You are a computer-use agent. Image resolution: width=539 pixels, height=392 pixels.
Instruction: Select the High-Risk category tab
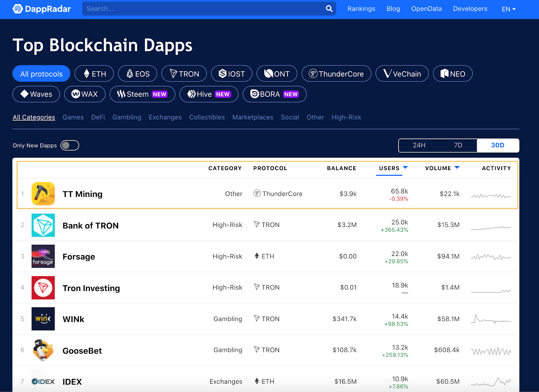(x=346, y=117)
